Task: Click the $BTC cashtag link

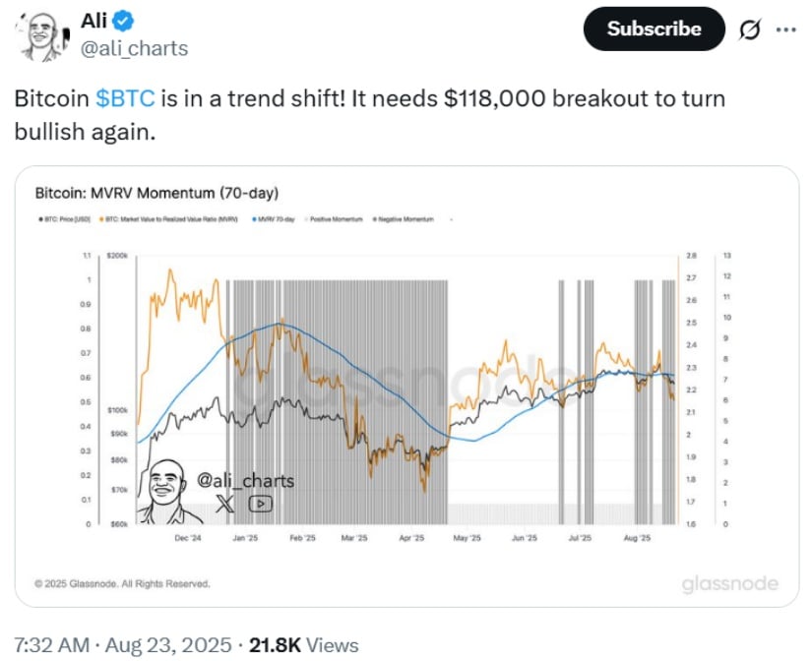Action: point(125,98)
